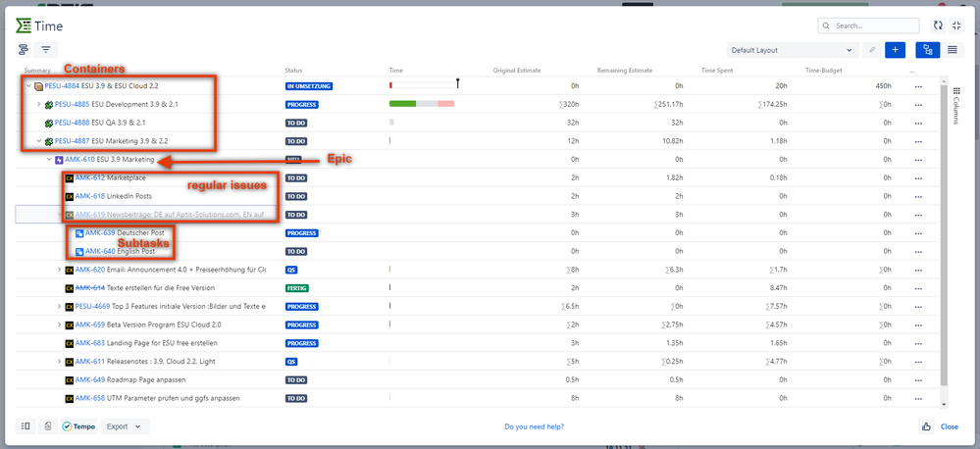Click the issue type icon of AMK-649
The height and width of the screenshot is (449, 980).
coord(70,379)
